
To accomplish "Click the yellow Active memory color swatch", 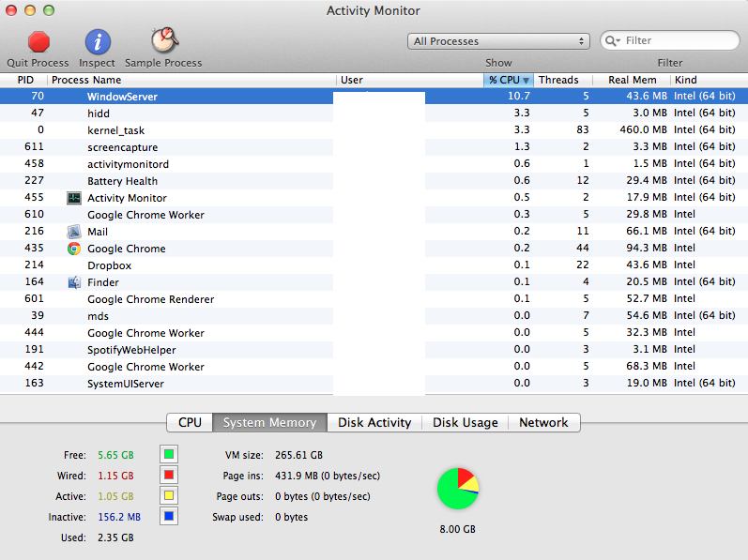I will [169, 495].
